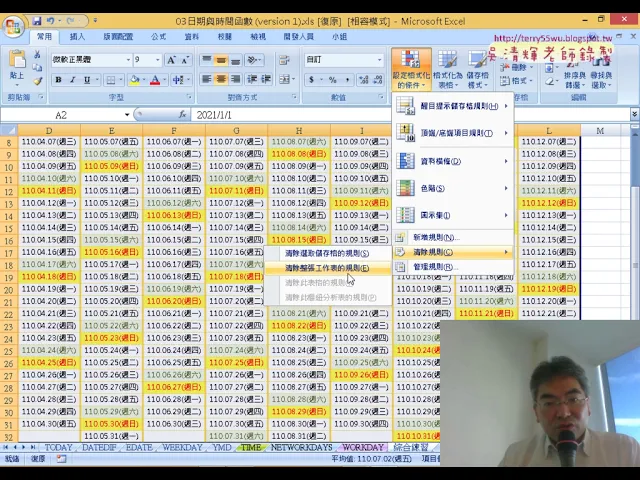Apply the red font color A
This screenshot has height=480, width=640.
pos(155,80)
